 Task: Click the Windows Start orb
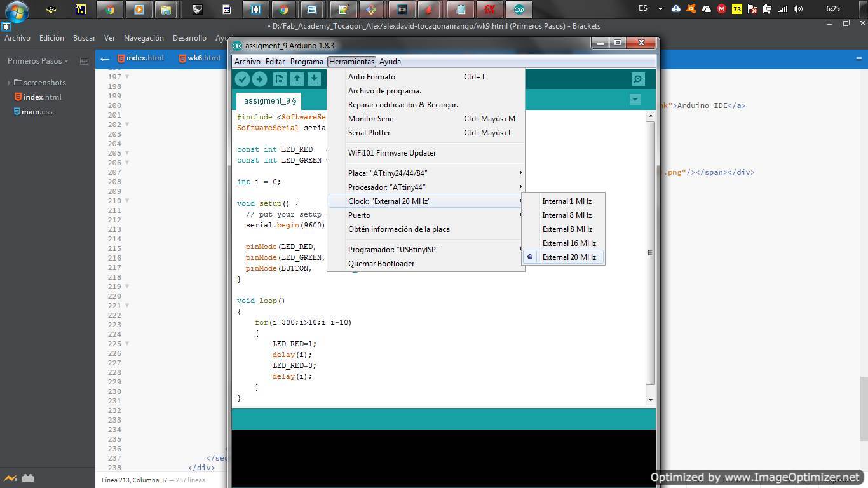point(17,11)
